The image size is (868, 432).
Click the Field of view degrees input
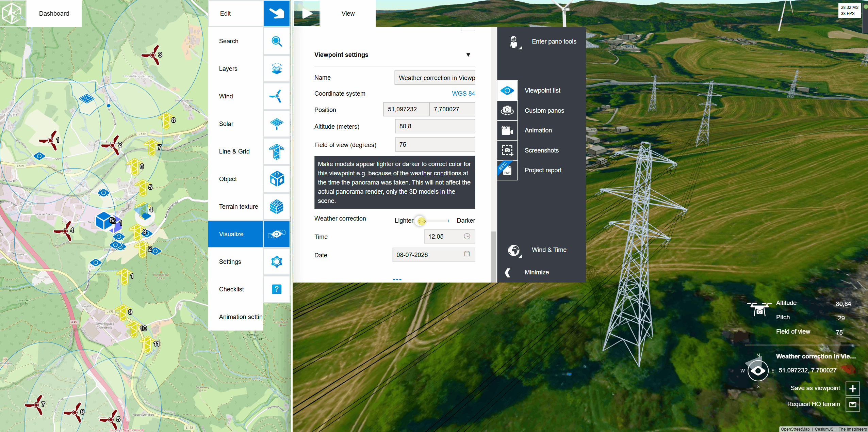[435, 145]
